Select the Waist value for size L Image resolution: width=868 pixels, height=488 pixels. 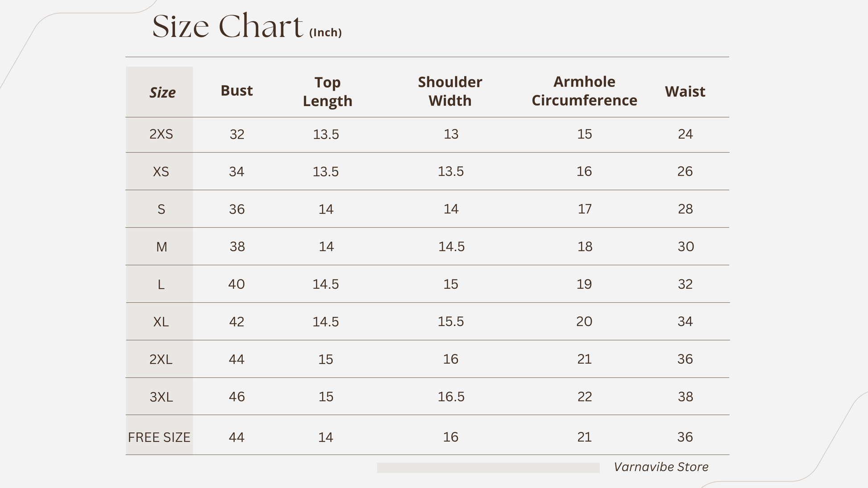coord(685,284)
